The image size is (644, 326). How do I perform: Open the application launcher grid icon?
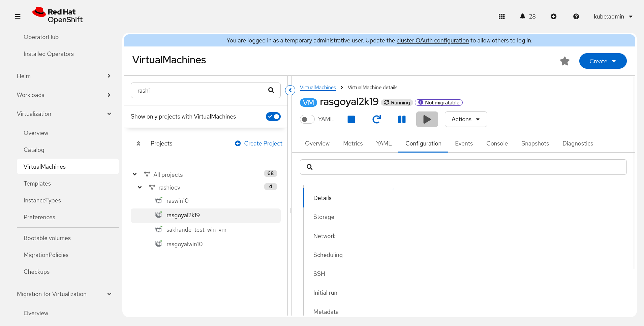click(x=501, y=17)
